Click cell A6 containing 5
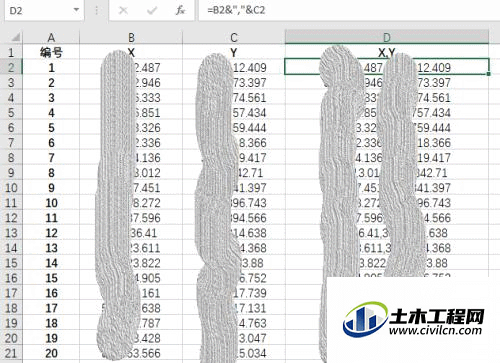Image resolution: width=500 pixels, height=363 pixels. pos(51,127)
